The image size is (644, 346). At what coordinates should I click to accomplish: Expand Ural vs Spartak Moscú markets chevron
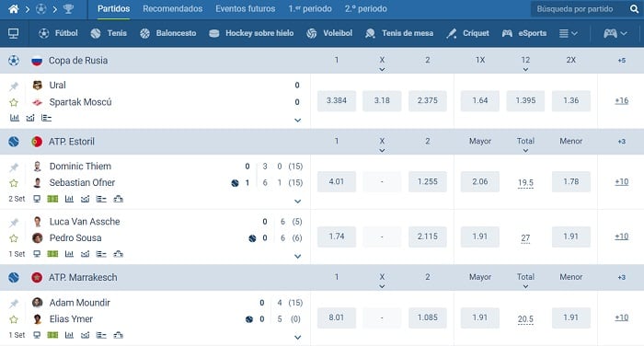click(x=298, y=121)
